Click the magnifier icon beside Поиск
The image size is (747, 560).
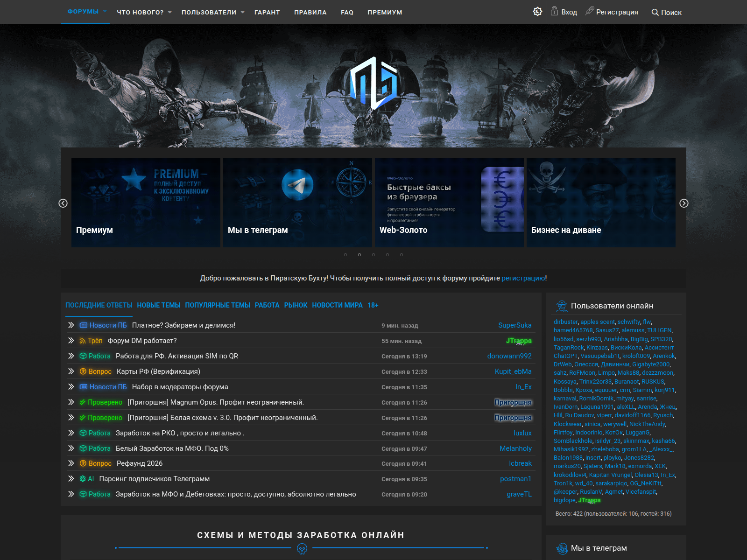[655, 13]
